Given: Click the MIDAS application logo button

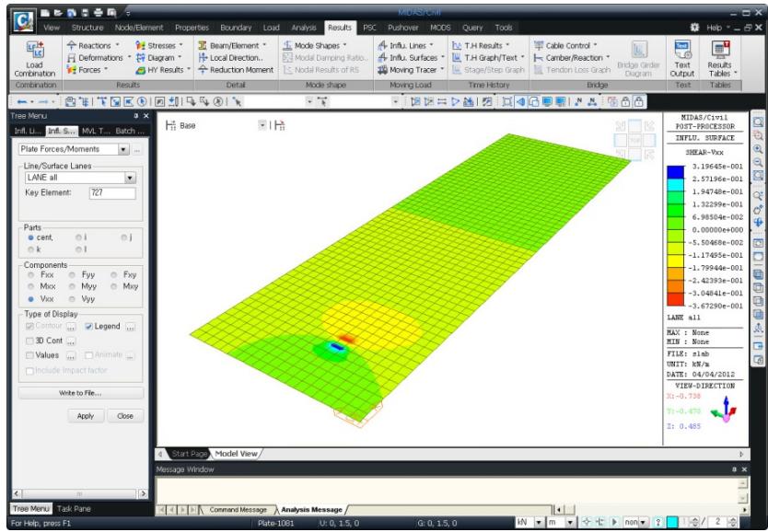Looking at the screenshot, I should click(22, 21).
